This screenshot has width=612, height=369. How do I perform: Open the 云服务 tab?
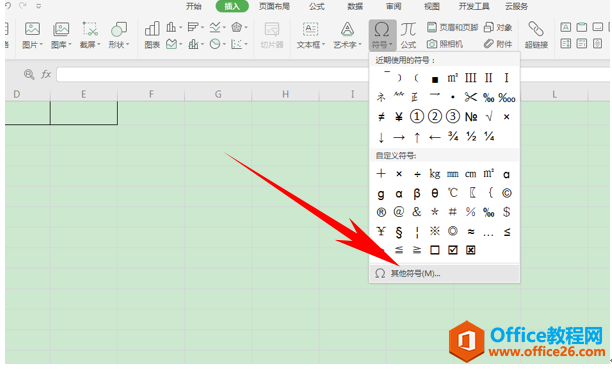(516, 6)
